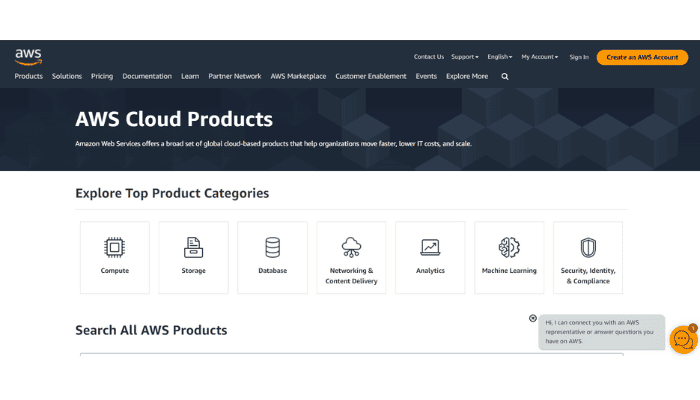Open the AWS Marketplace menu

[x=298, y=76]
